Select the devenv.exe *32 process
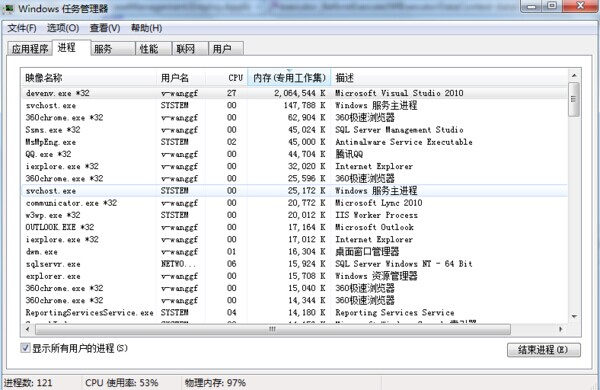Viewport: 600px width, 390px height. point(295,93)
